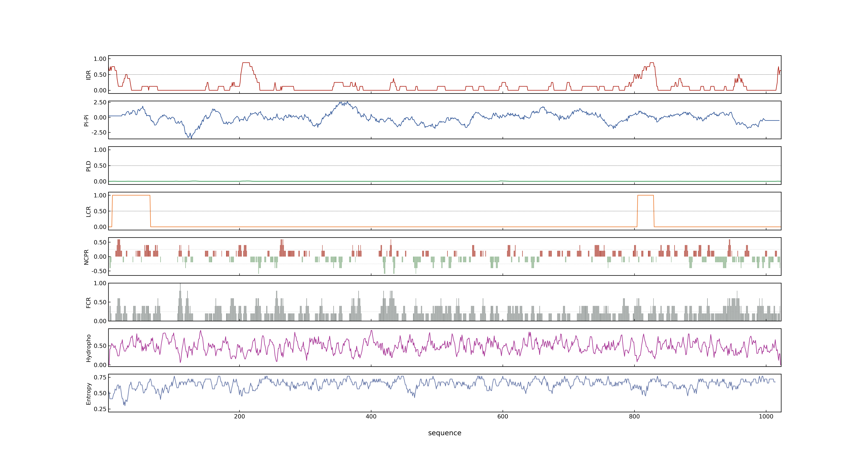This screenshot has width=868, height=463.
Task: Click the IDR y-axis label
Action: tap(88, 75)
